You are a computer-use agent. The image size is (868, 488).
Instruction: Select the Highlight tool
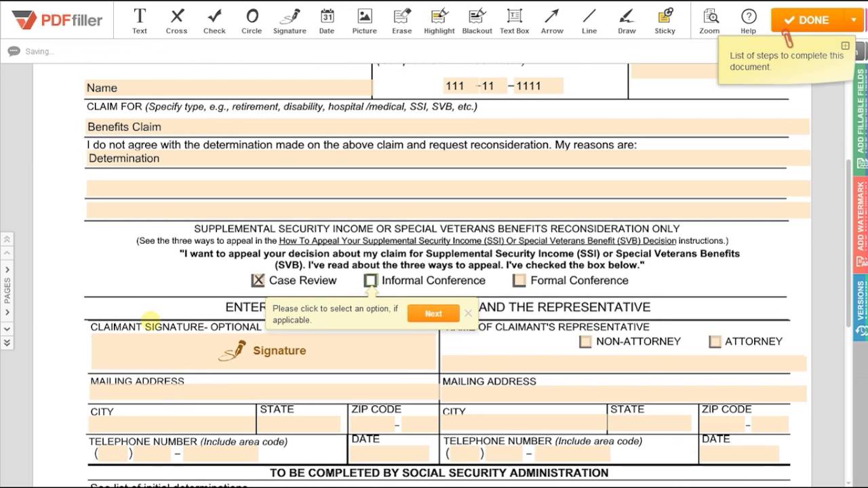[x=439, y=20]
